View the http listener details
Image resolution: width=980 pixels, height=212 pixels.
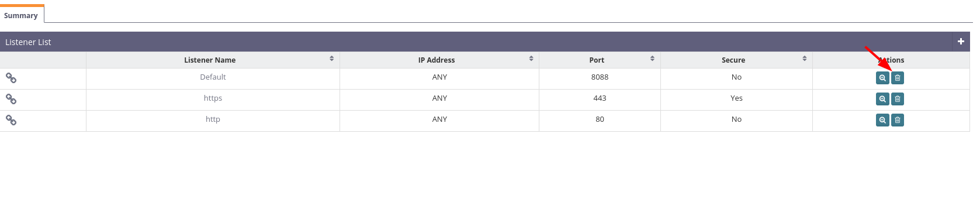[x=882, y=120]
